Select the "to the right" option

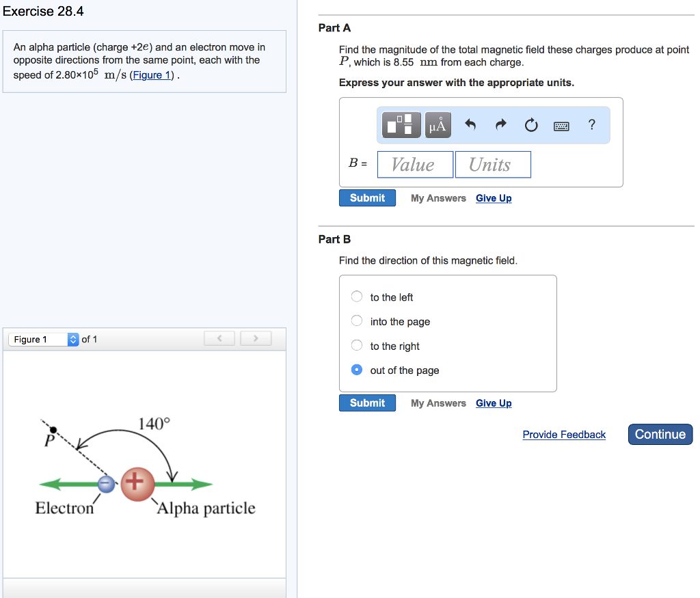(356, 345)
